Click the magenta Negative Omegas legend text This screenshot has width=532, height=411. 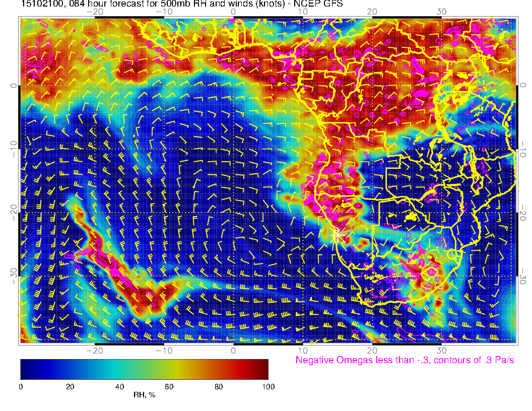pyautogui.click(x=405, y=360)
